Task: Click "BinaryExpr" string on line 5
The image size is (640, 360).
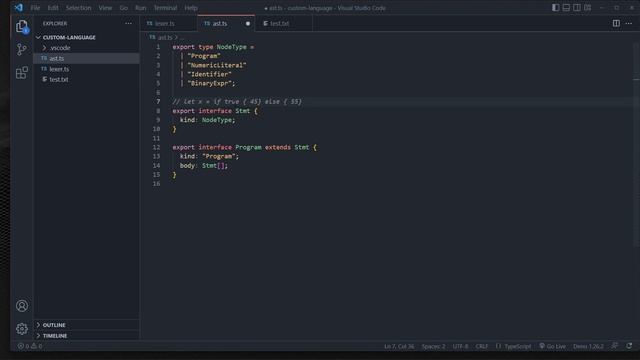Action: point(209,83)
